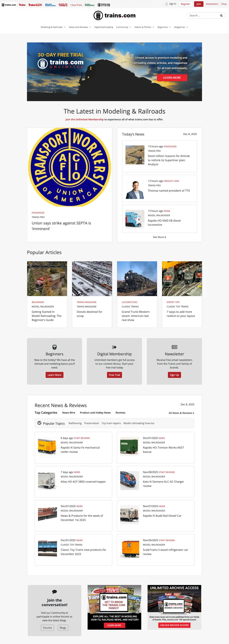The image size is (229, 644).
Task: Open the Trains PRO brand logo
Action: click(35, 5)
